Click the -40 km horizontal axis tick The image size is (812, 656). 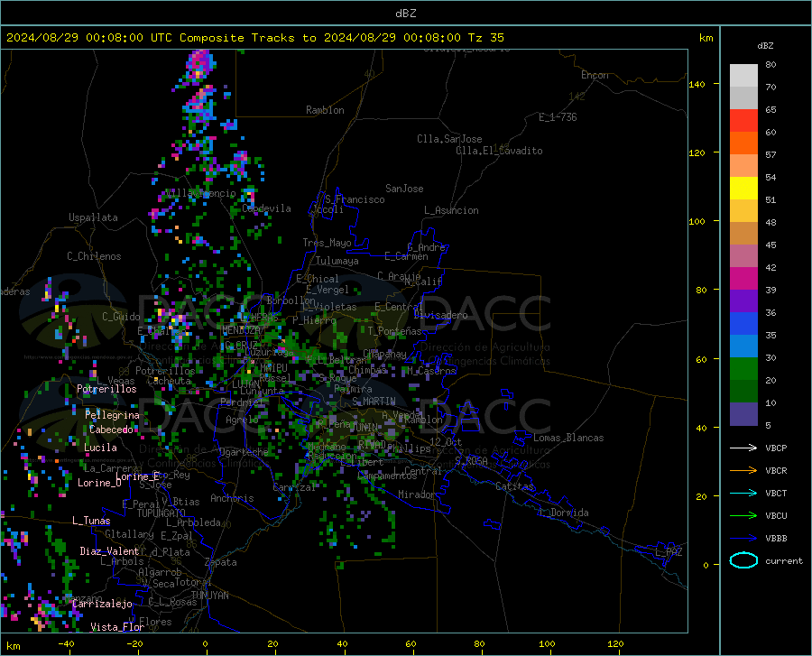[x=66, y=643]
